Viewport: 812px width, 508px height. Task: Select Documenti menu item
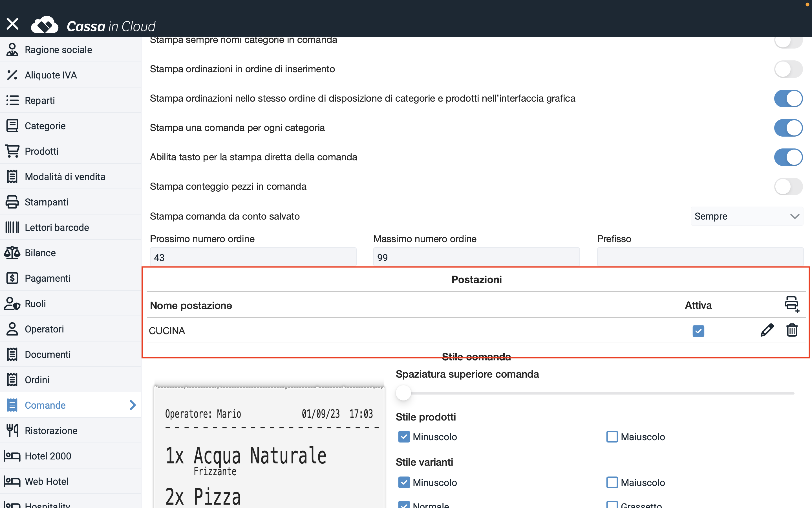pyautogui.click(x=70, y=354)
